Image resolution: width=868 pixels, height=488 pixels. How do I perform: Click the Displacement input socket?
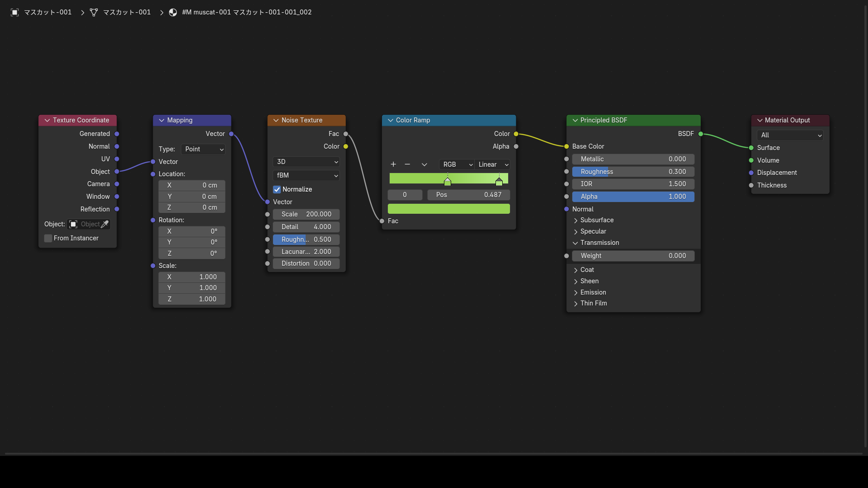[x=751, y=173]
